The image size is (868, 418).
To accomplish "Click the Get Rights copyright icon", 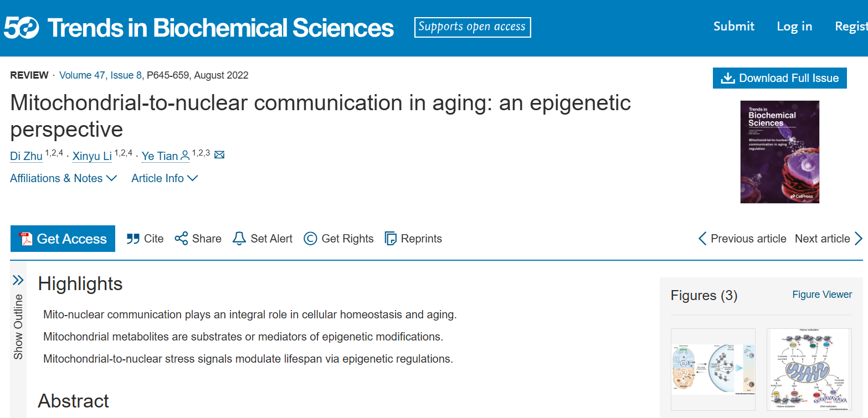I will [310, 239].
